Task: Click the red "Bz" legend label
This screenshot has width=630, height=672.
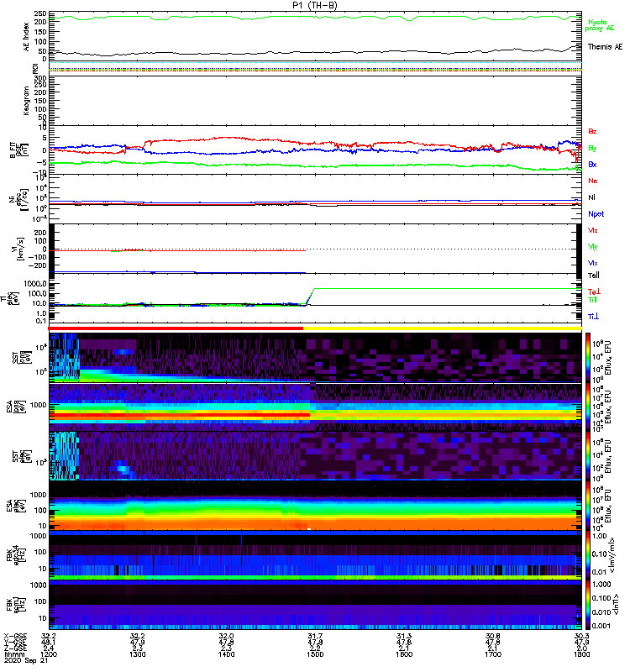Action: point(592,131)
